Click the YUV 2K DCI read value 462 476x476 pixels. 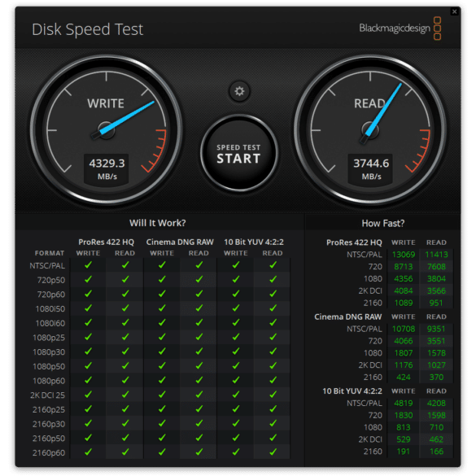pos(436,439)
